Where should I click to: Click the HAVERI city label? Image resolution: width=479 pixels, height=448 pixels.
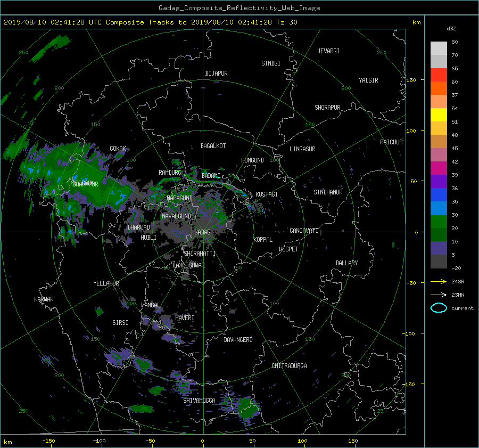[x=185, y=319]
